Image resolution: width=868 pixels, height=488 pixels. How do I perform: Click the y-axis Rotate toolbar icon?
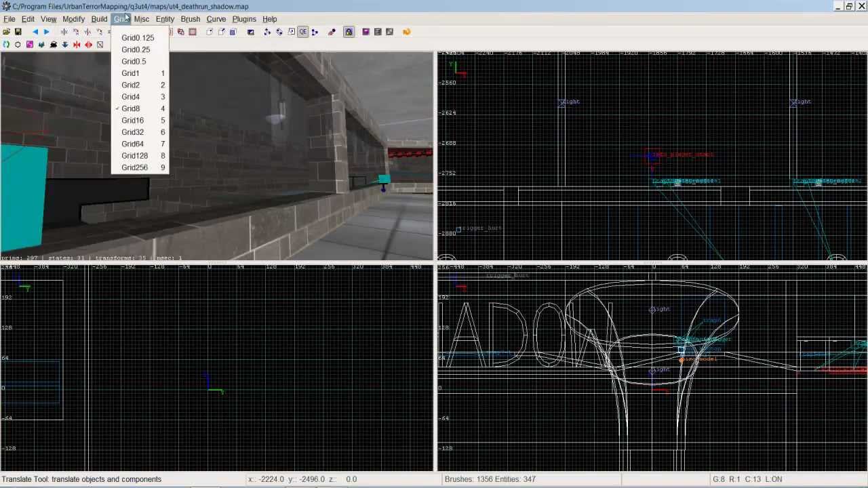pyautogui.click(x=99, y=32)
